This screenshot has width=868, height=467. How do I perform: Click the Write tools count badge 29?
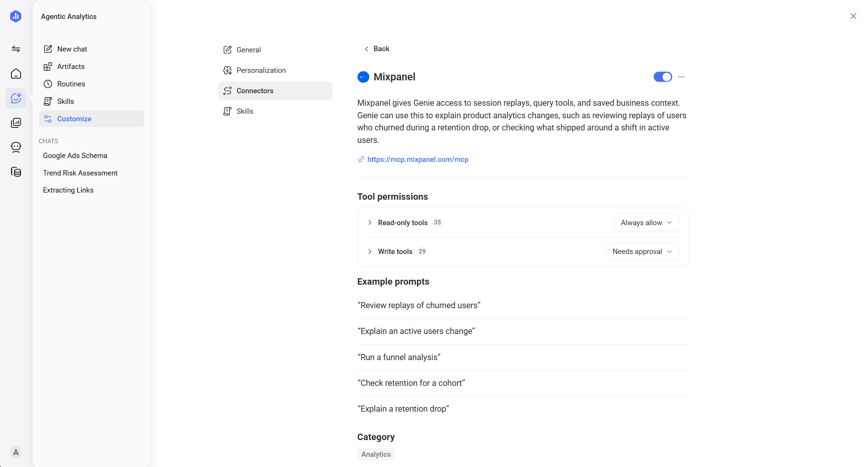click(422, 251)
